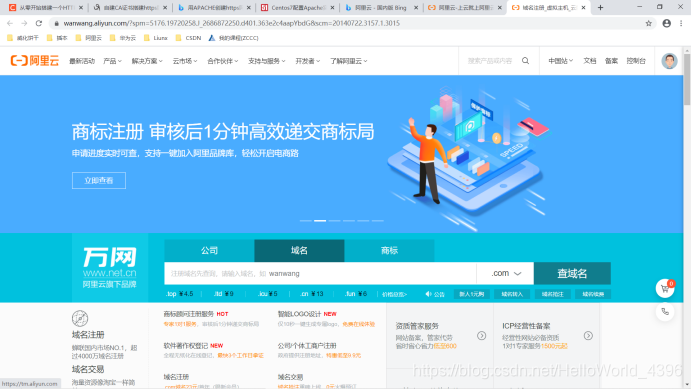This screenshot has width=692, height=389.
Task: Open a new browser tab with plus
Action: point(600,8)
